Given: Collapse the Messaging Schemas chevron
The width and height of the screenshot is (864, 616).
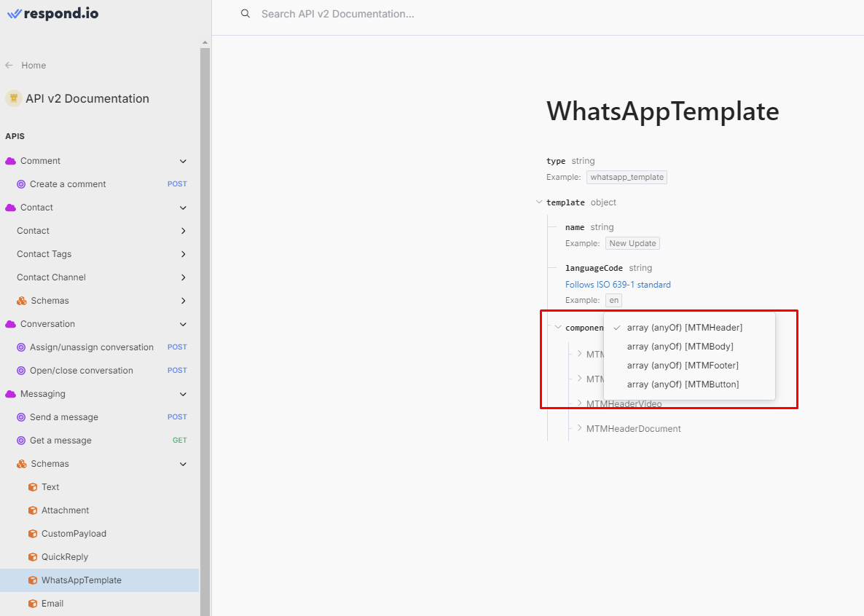Looking at the screenshot, I should (x=183, y=464).
